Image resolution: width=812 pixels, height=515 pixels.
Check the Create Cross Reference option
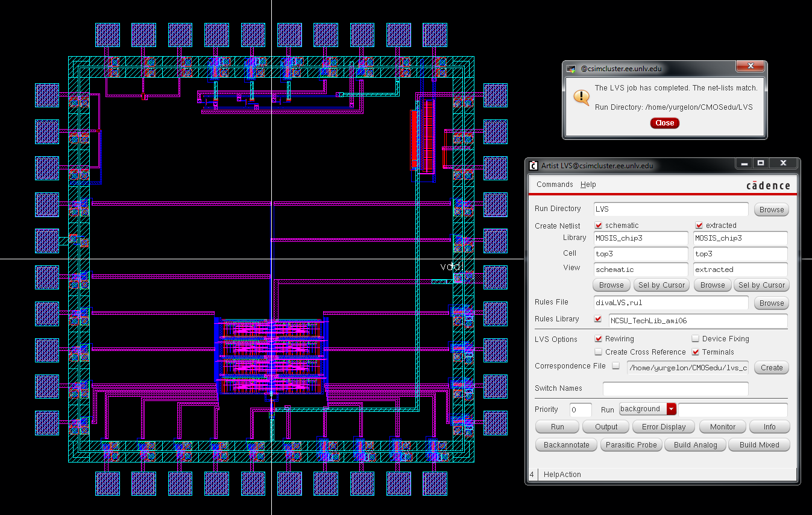599,352
